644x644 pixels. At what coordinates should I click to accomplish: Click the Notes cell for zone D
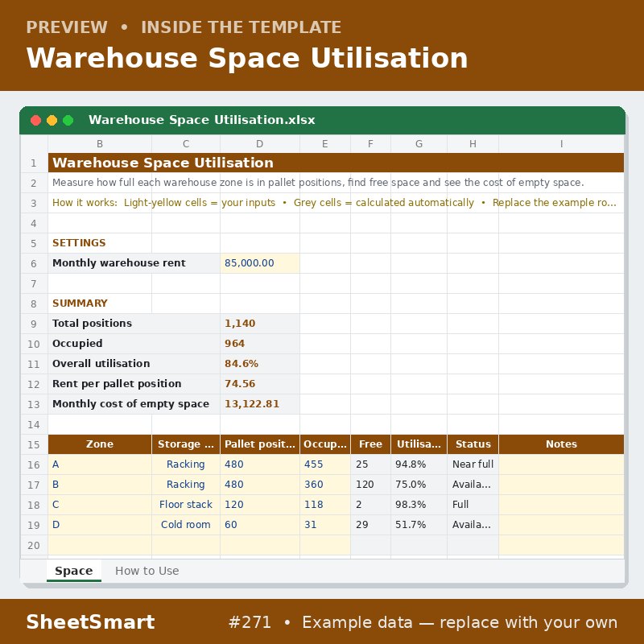(x=561, y=525)
